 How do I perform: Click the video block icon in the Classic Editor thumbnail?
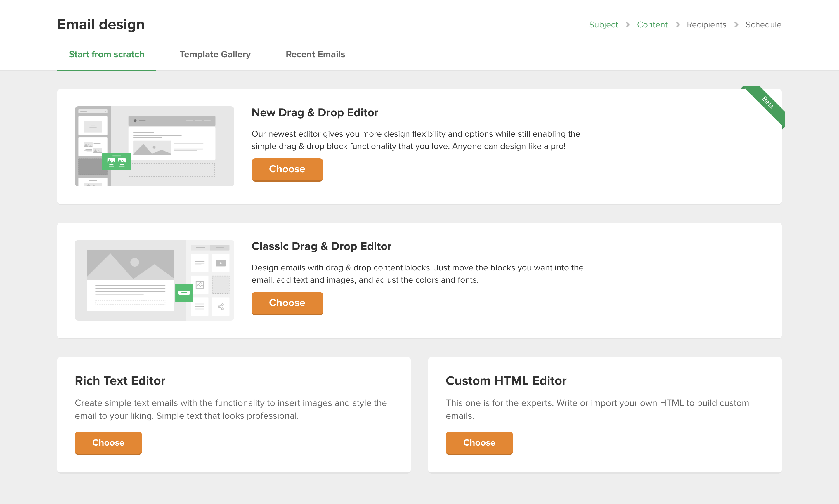(x=221, y=263)
